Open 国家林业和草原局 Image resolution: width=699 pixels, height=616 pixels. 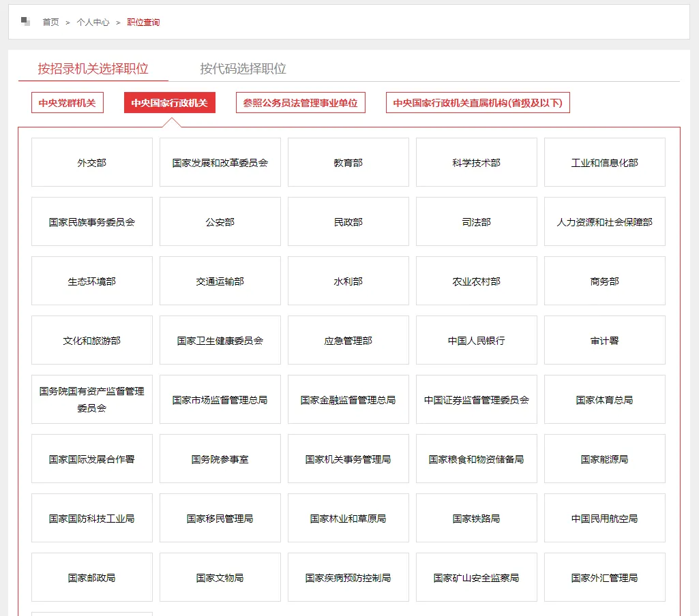pos(348,518)
